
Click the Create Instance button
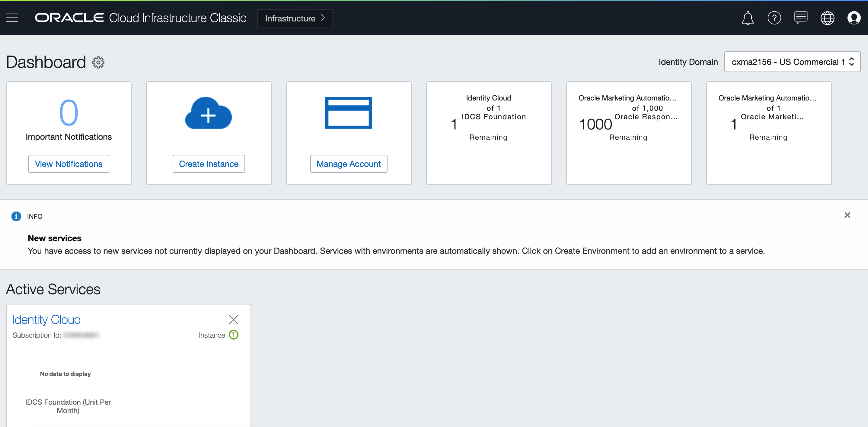pyautogui.click(x=209, y=164)
